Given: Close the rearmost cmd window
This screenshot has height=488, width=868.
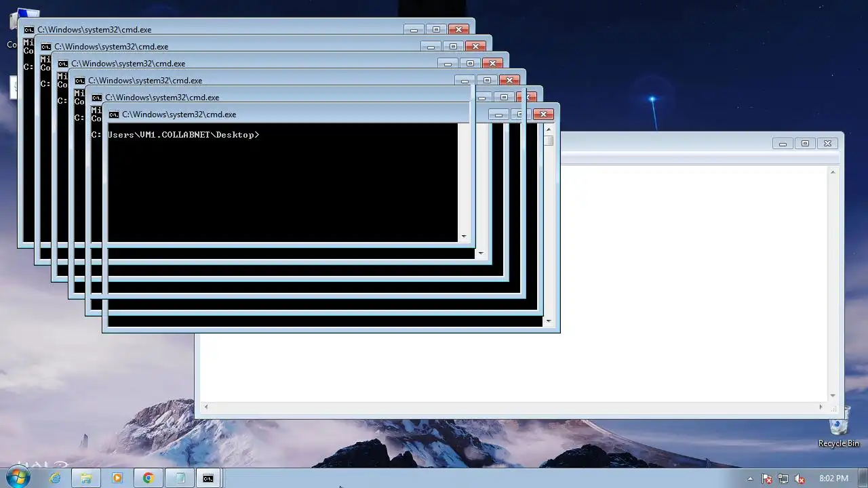Looking at the screenshot, I should (x=458, y=30).
